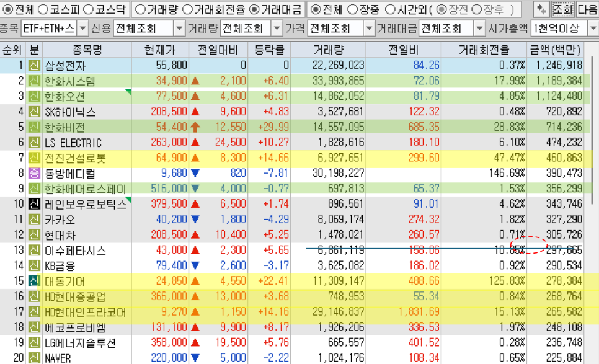This screenshot has width=599, height=364.
Task: Click the dark green 신 icon for 대동기어
Action: pyautogui.click(x=34, y=281)
